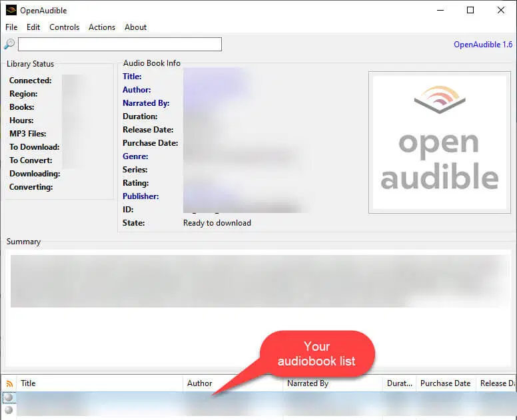Open the File menu

coord(11,27)
